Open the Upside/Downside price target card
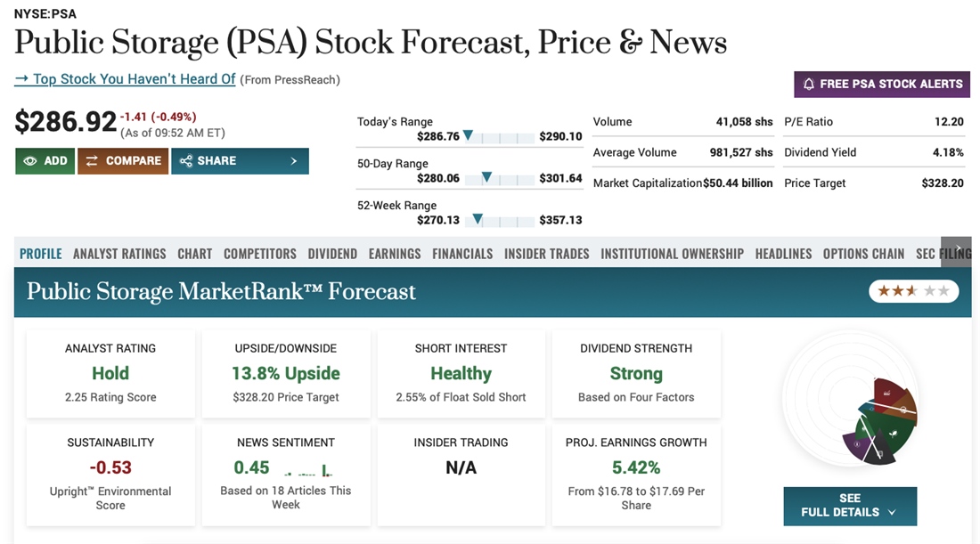980x544 pixels. coord(286,373)
